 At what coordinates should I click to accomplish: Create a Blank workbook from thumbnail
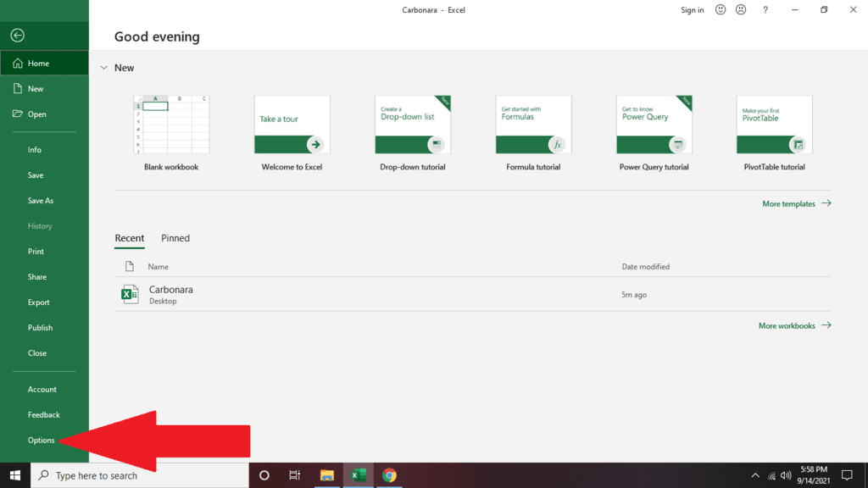[171, 125]
